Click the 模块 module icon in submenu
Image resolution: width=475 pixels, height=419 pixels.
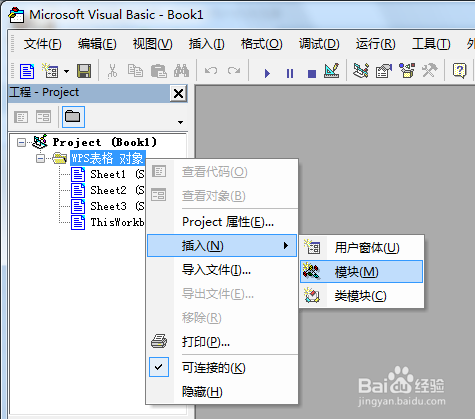pos(312,272)
